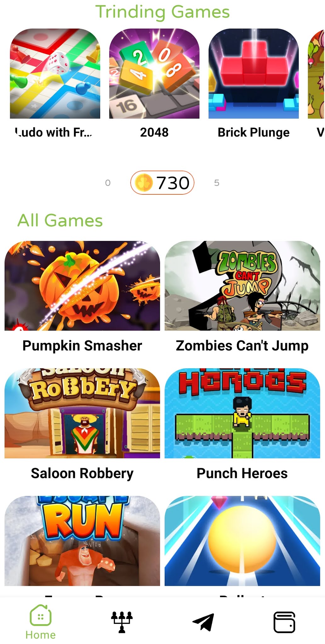This screenshot has height=644, width=325.
Task: Play the Punch Heroes game thumbnail
Action: click(242, 413)
